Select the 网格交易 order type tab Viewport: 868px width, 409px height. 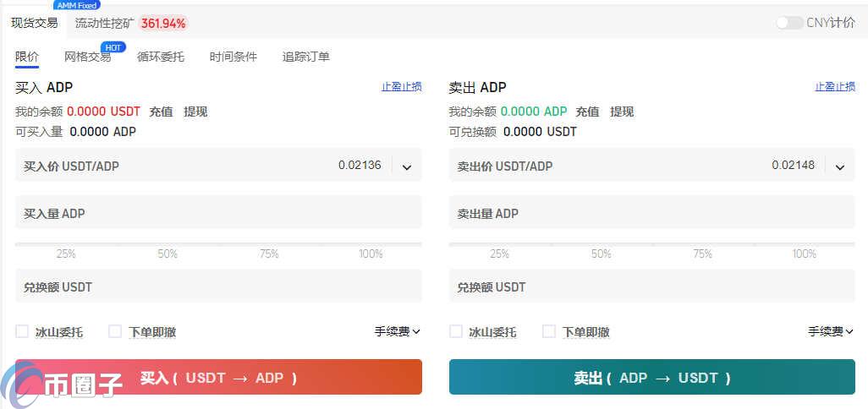coord(88,57)
